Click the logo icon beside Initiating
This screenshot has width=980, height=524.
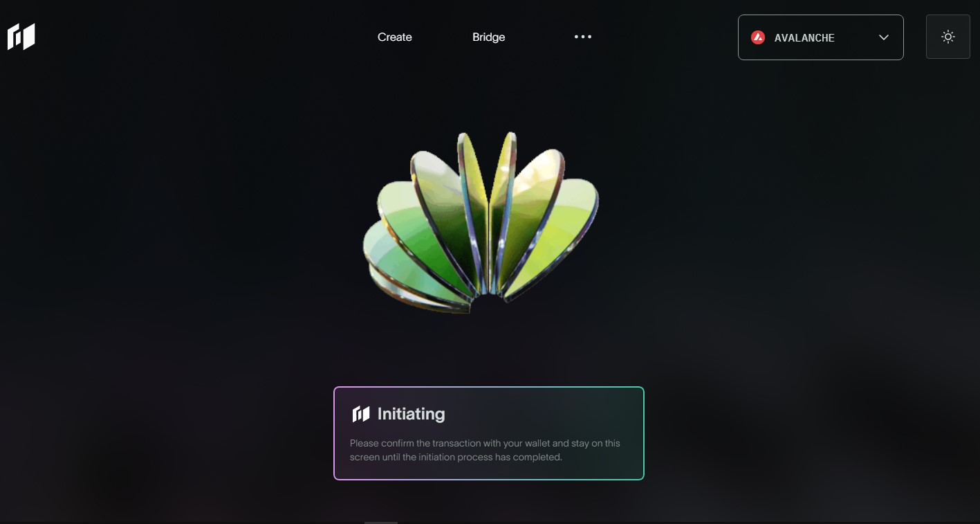[361, 414]
